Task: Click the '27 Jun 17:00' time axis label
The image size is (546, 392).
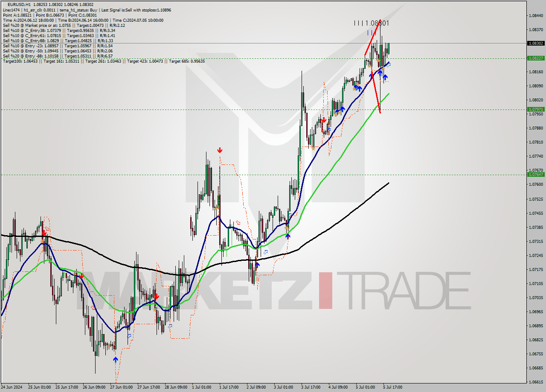Action: (148, 387)
